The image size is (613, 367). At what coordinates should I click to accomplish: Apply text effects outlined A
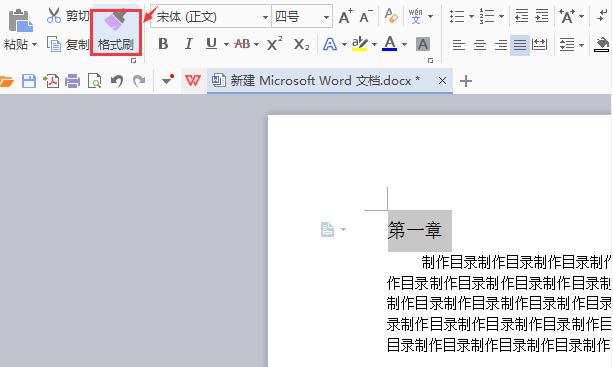pos(330,44)
